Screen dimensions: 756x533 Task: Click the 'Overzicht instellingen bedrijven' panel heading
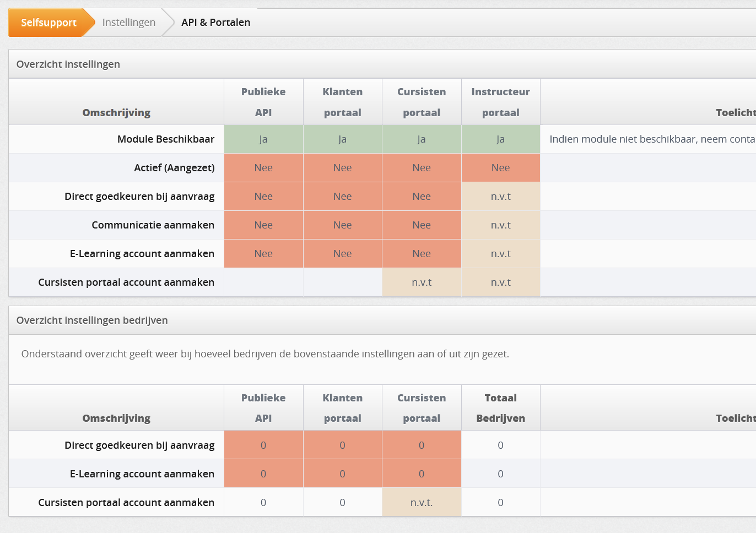(92, 320)
